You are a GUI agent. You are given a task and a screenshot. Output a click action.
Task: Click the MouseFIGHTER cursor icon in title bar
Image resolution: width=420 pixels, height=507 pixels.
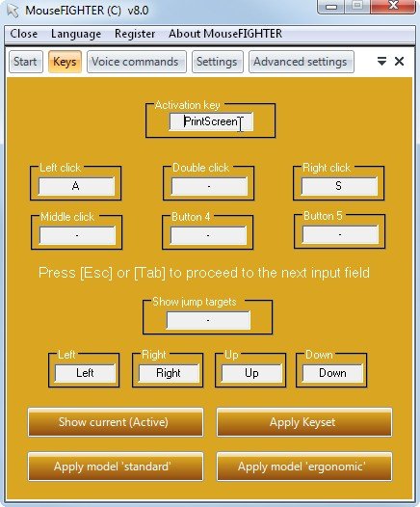click(13, 11)
